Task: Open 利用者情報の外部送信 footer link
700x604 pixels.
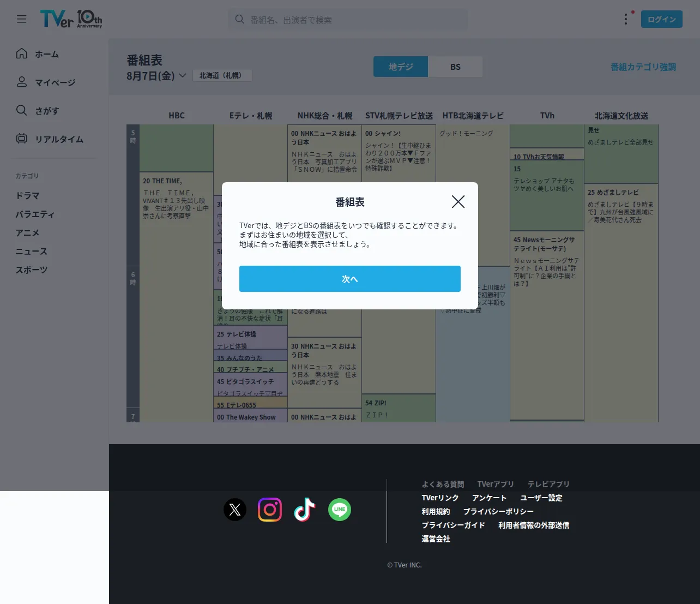Action: (x=534, y=525)
